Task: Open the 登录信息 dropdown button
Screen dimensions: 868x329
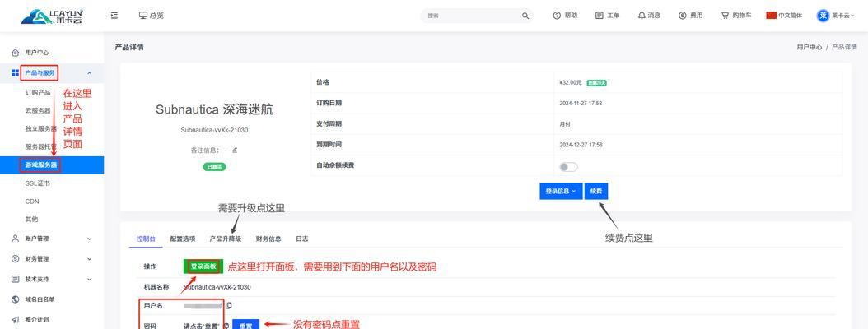Action: 561,191
